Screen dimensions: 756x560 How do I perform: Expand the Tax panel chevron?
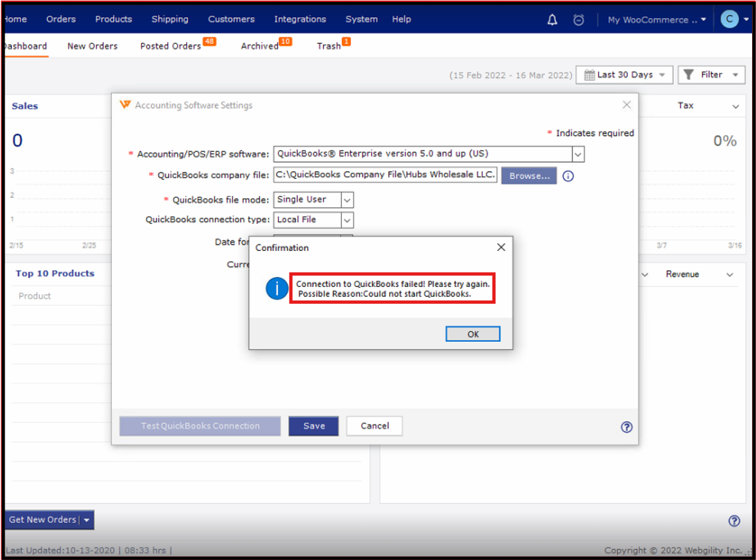(735, 107)
